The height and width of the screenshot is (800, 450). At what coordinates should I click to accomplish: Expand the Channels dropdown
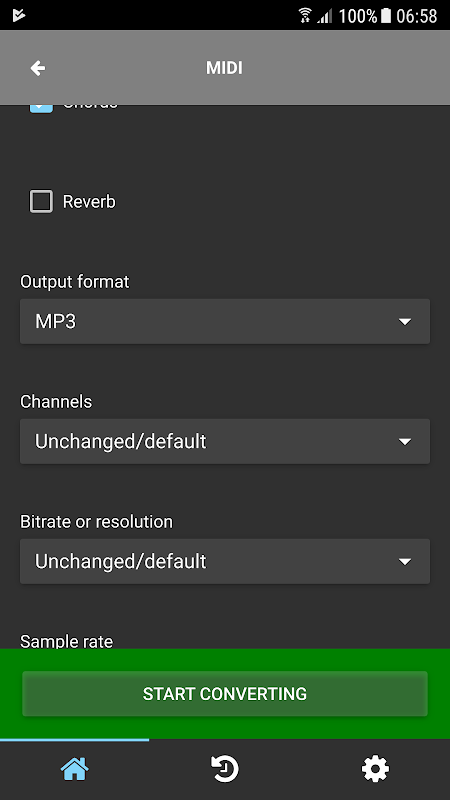225,441
